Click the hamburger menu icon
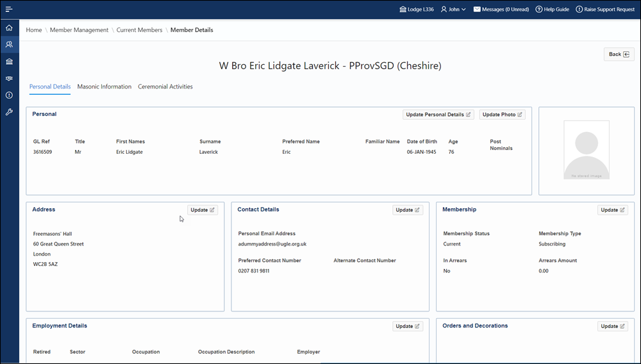The height and width of the screenshot is (364, 641). pyautogui.click(x=9, y=10)
